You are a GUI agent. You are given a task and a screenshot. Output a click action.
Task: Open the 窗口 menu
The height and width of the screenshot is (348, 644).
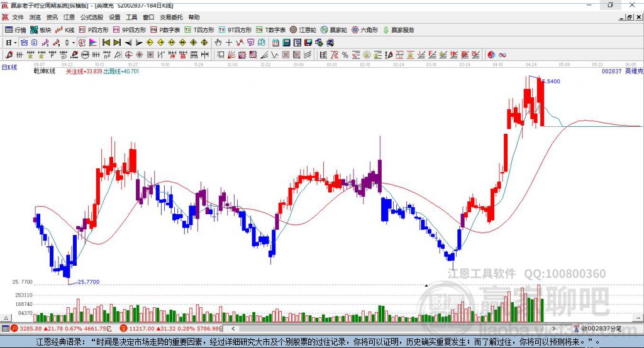tap(148, 17)
